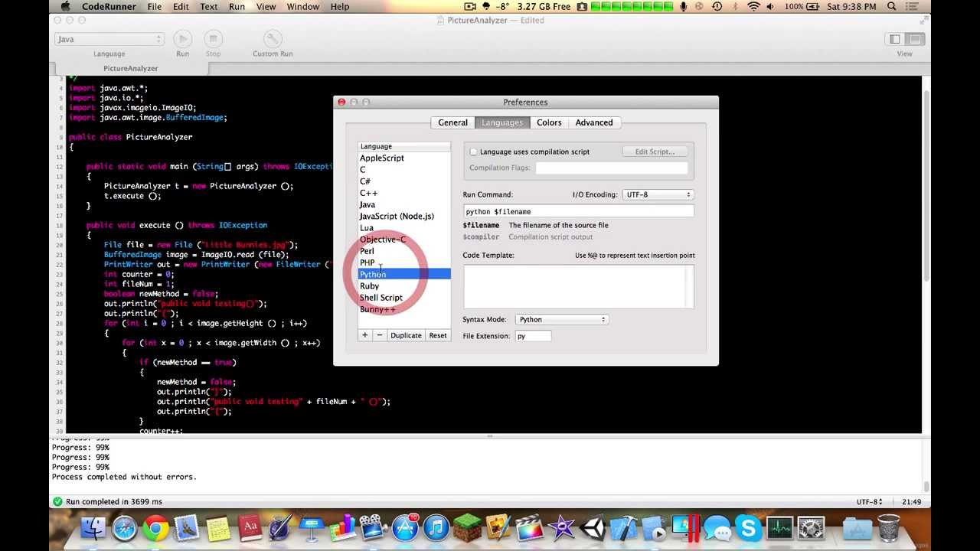Viewport: 980px width, 551px height.
Task: Select C# in language list
Action: pos(404,181)
